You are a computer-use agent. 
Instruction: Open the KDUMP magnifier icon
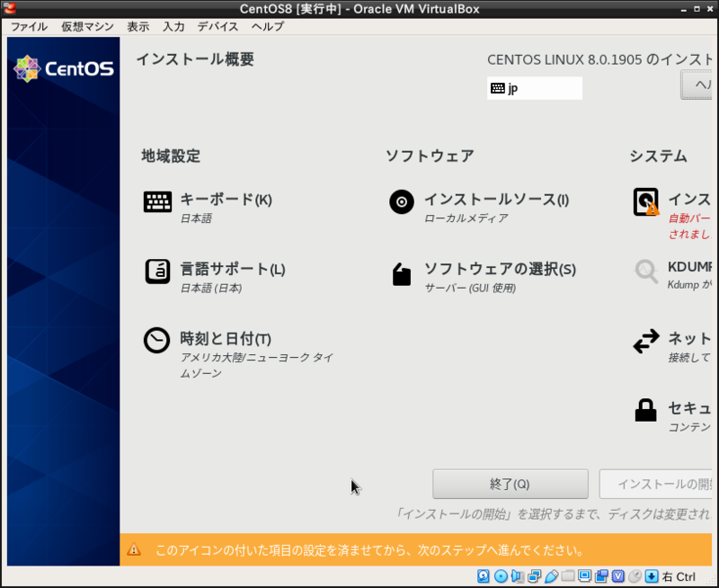[646, 272]
